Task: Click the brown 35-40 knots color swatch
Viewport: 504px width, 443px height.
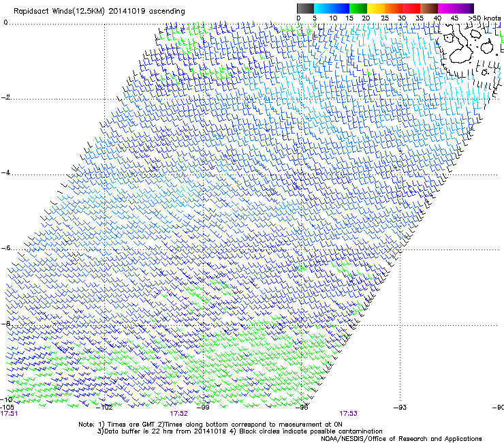Action: (429, 8)
